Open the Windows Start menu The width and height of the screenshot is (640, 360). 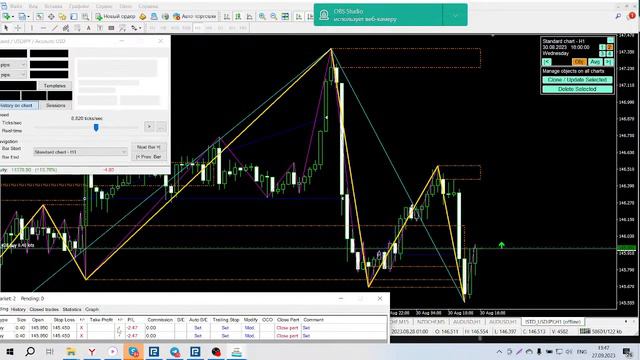(9, 351)
